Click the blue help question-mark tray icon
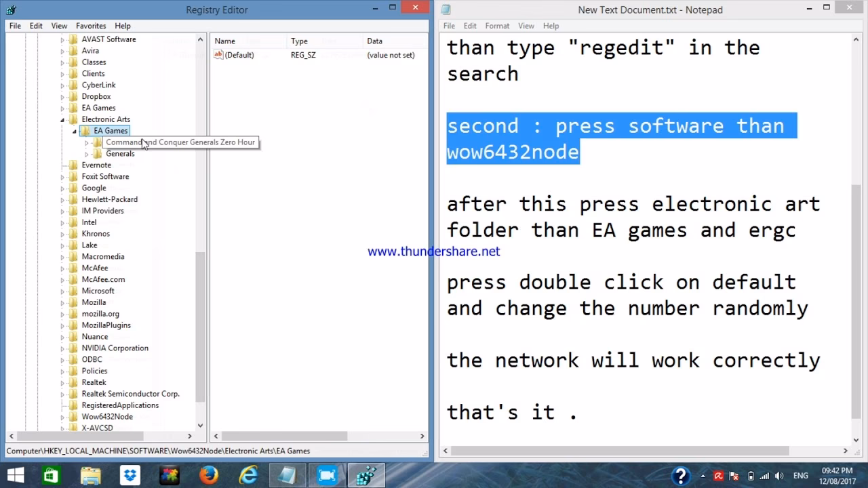Image resolution: width=868 pixels, height=488 pixels. tap(681, 476)
